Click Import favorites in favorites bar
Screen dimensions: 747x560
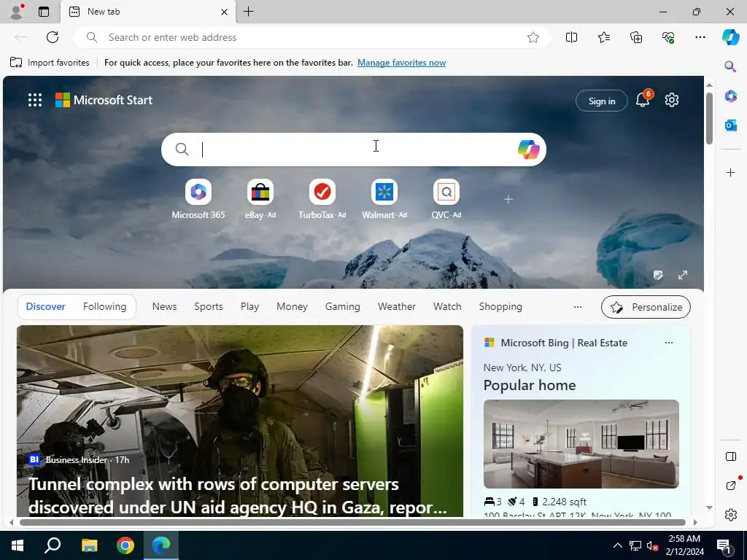click(50, 63)
